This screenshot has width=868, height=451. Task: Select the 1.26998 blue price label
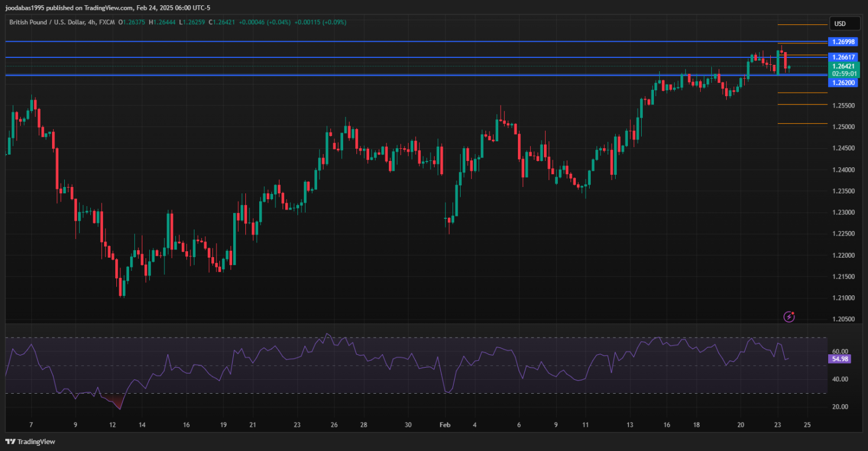[843, 42]
